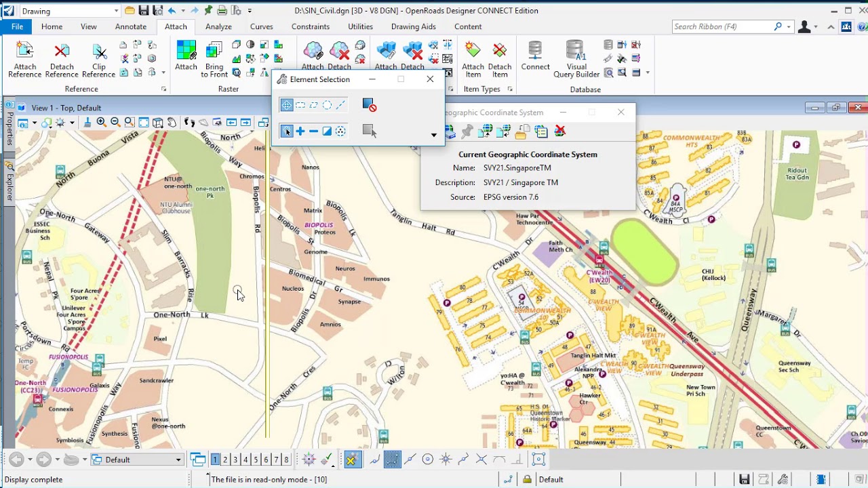Open the Item Types group dialog launcher
Image resolution: width=868 pixels, height=488 pixels.
[x=510, y=89]
